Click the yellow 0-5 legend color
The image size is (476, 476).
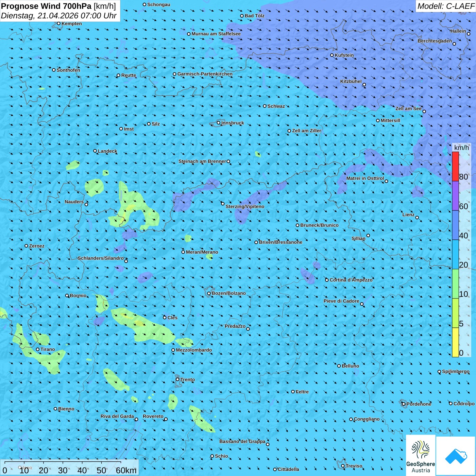[455, 342]
